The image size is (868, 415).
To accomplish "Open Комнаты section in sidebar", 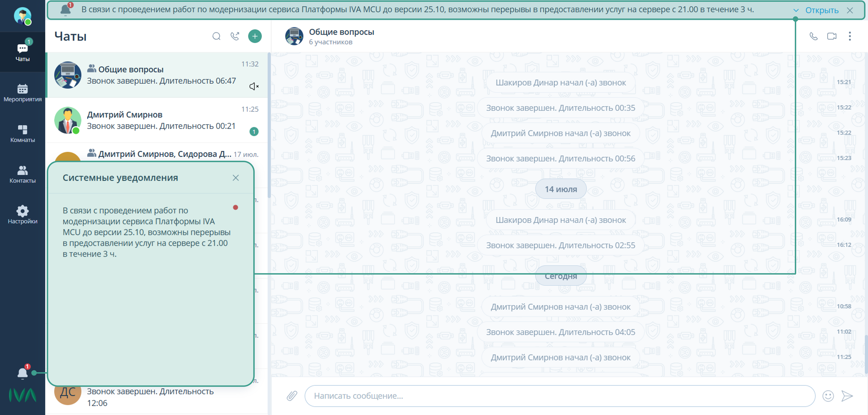I will pos(22,133).
